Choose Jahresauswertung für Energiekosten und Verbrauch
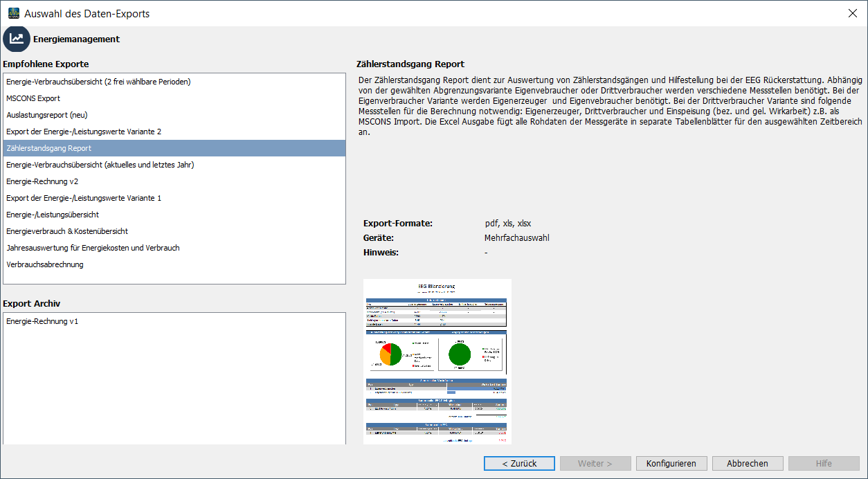868x479 pixels. click(x=93, y=248)
